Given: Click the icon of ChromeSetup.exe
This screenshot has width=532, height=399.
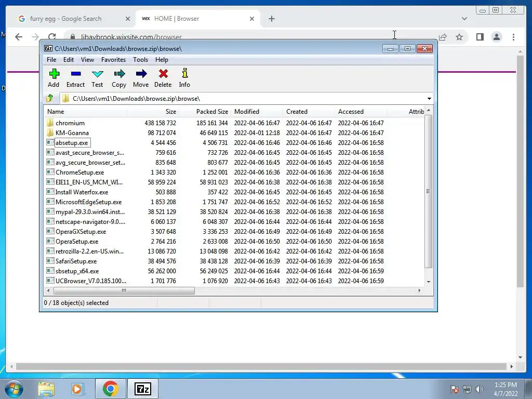Looking at the screenshot, I should coord(50,172).
